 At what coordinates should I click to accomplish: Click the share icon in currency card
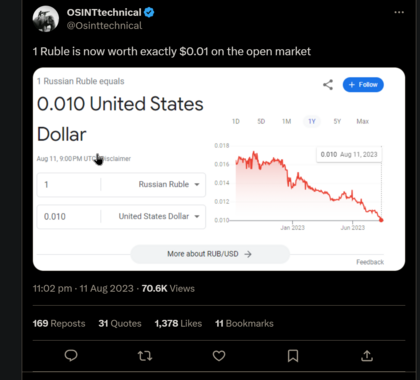(x=328, y=85)
